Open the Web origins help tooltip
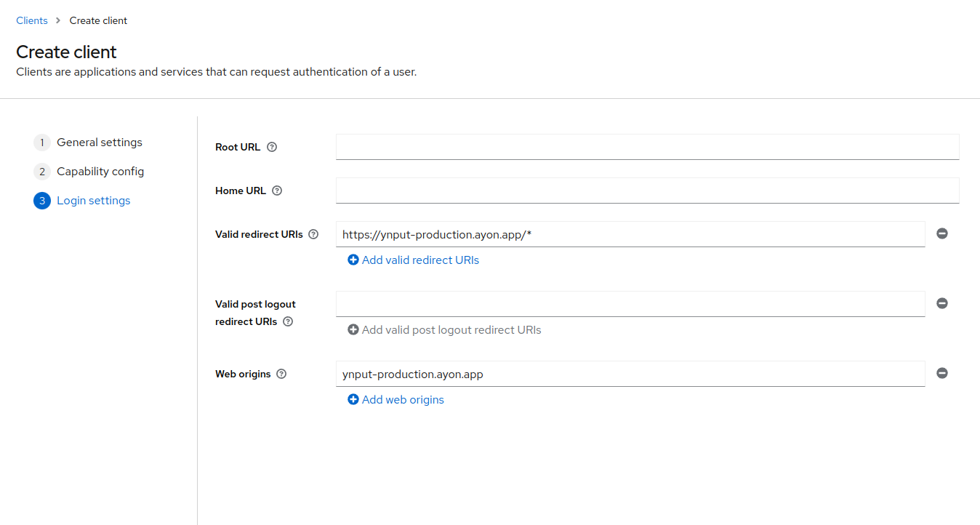 tap(281, 374)
